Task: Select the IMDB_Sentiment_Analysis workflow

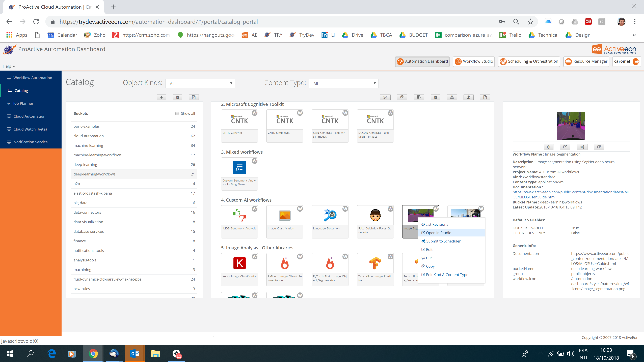Action: 239,222
